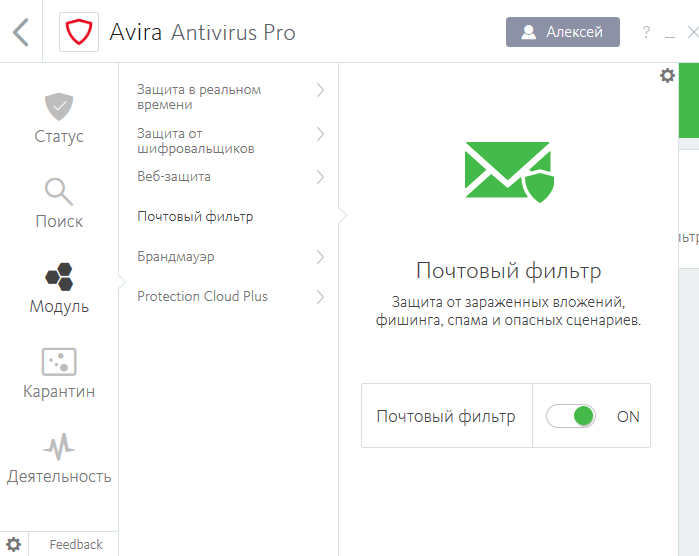This screenshot has height=556, width=699.
Task: Expand chevron next to Брандмауэр
Action: (320, 257)
